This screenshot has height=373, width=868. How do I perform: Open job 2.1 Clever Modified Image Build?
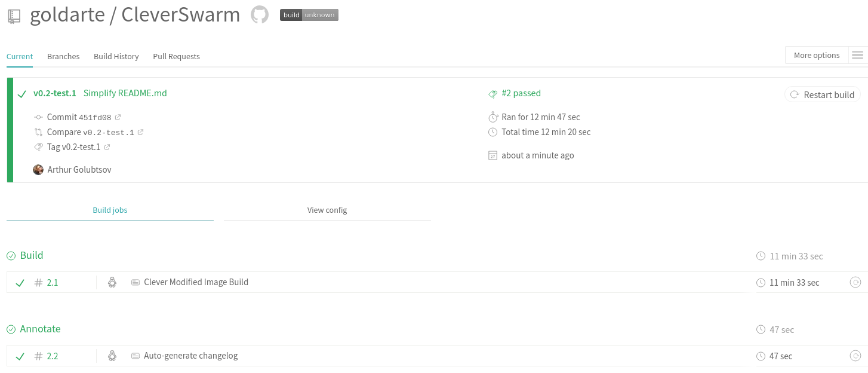coord(196,282)
